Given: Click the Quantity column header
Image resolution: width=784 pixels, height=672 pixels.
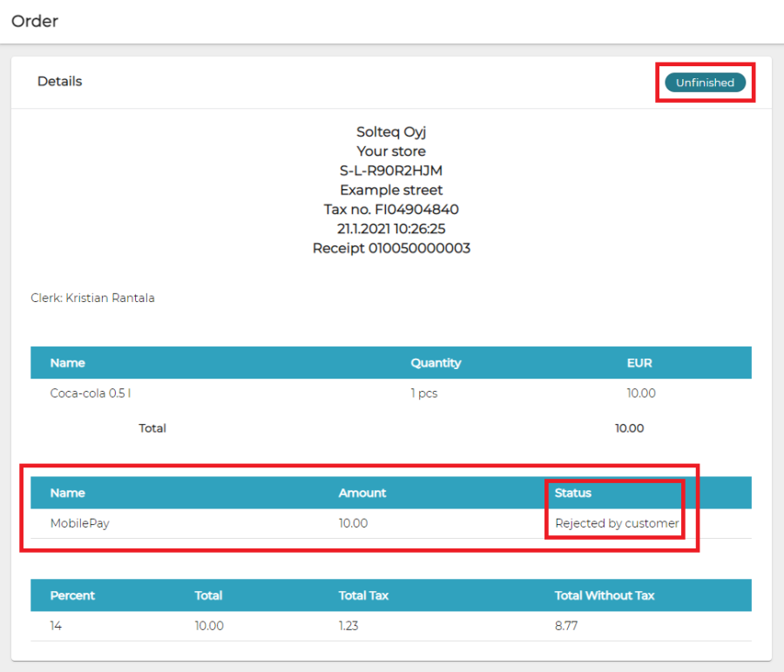Looking at the screenshot, I should [x=436, y=363].
